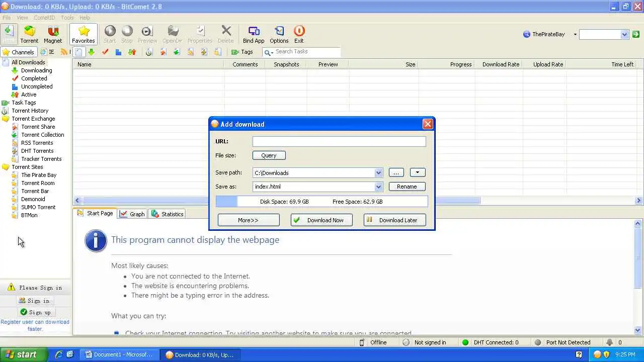
Task: Click the help question mark tray icon
Action: tap(579, 354)
